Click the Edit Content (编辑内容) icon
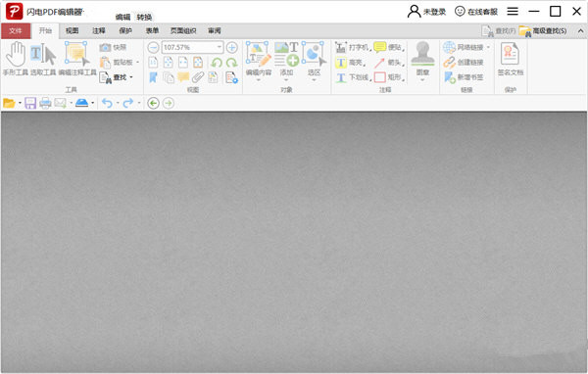588x374 pixels. [259, 61]
